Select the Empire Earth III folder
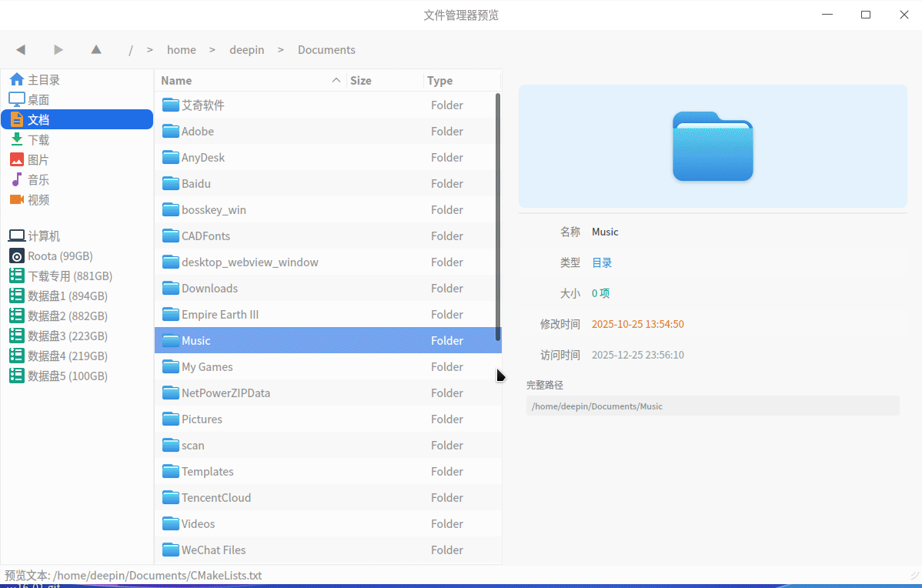The image size is (922, 588). tap(328, 315)
